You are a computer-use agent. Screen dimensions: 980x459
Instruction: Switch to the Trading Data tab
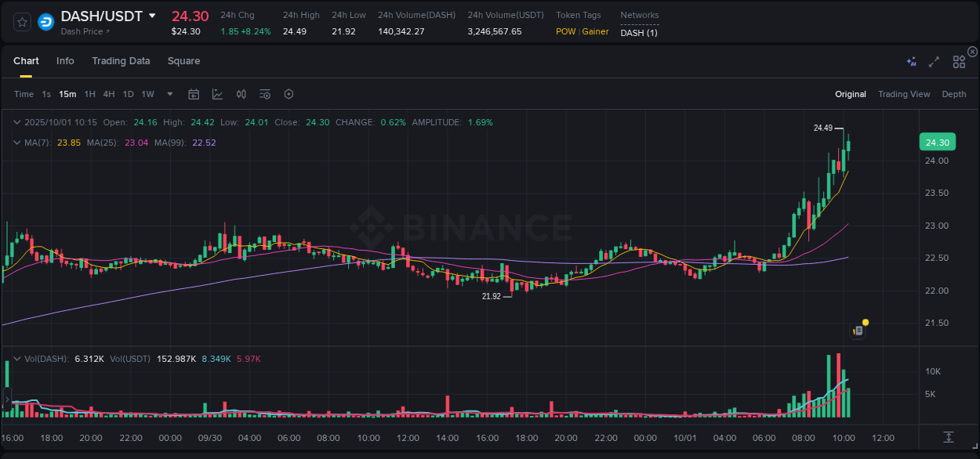point(121,60)
